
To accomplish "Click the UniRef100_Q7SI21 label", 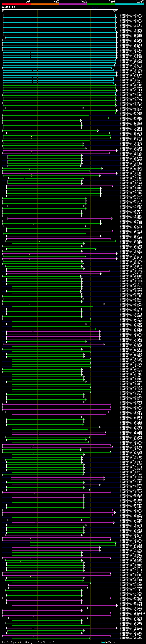I will (131, 168).
